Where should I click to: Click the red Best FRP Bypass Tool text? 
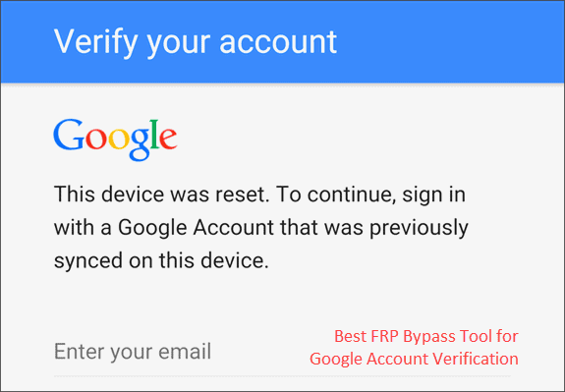[x=426, y=337]
